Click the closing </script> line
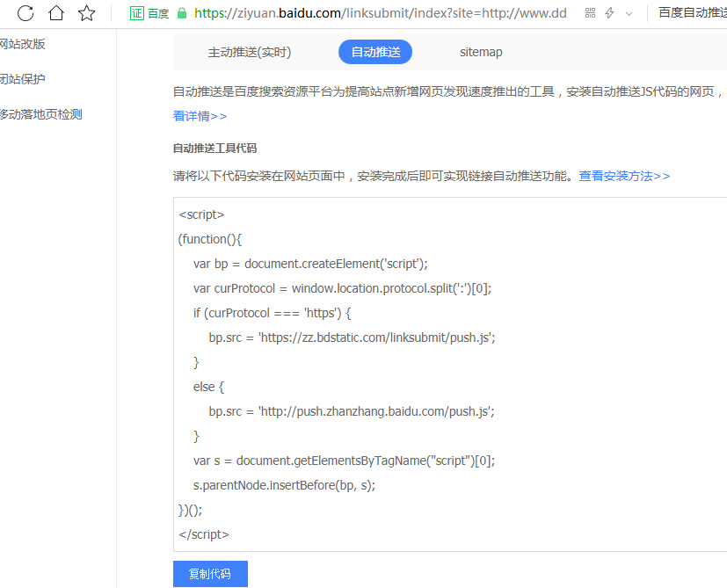Viewport: 727px width, 588px height. click(204, 534)
